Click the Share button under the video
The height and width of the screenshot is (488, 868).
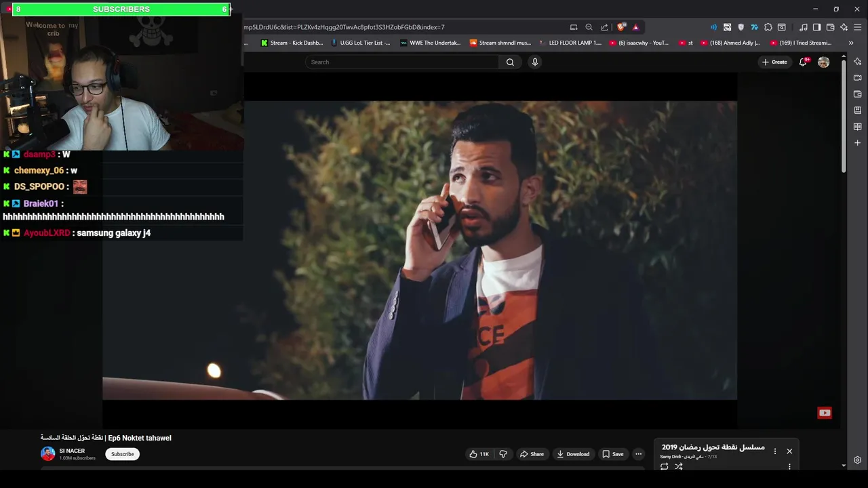point(532,454)
